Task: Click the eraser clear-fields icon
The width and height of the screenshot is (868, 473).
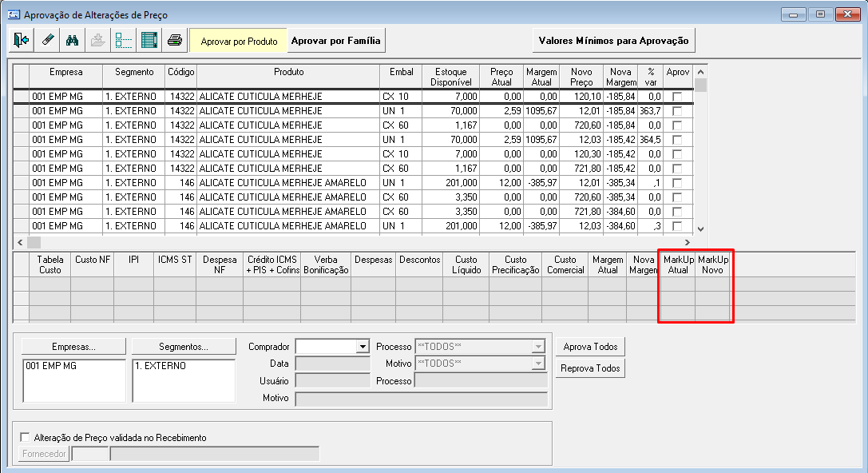Action: tap(47, 41)
